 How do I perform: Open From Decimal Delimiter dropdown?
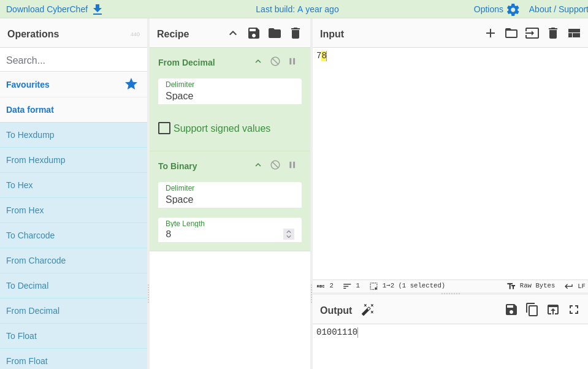coord(230,91)
